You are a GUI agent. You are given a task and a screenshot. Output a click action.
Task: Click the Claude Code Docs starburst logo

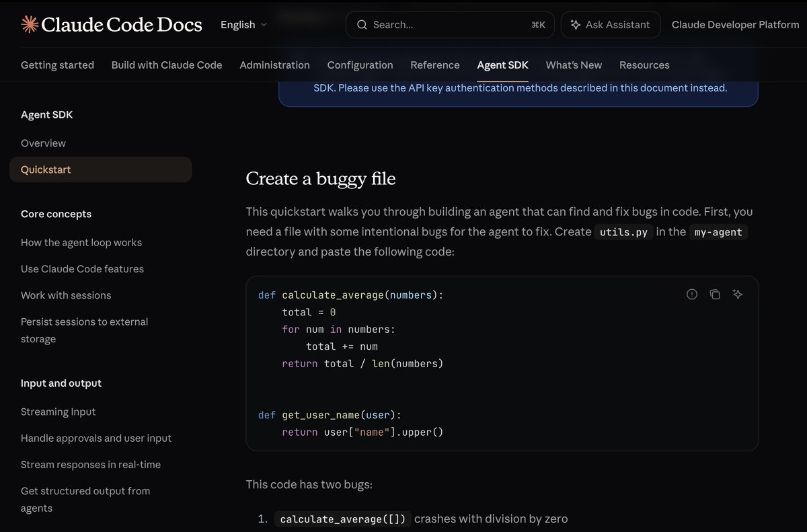[30, 25]
